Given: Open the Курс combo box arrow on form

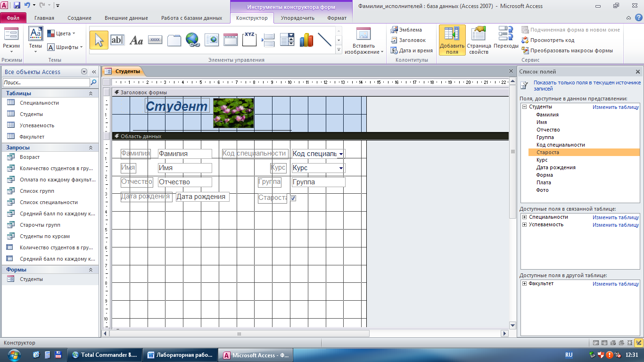Looking at the screenshot, I should [341, 168].
